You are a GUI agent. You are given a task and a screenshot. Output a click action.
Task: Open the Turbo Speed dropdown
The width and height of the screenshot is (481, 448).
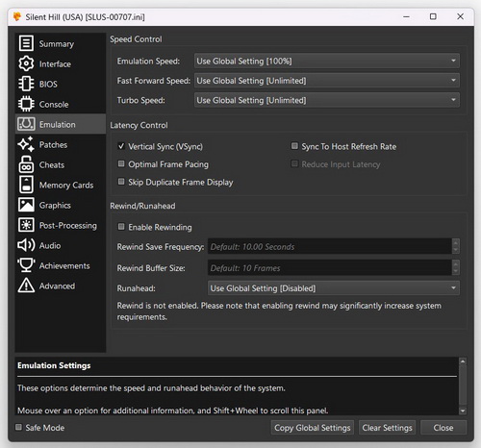[x=327, y=100]
